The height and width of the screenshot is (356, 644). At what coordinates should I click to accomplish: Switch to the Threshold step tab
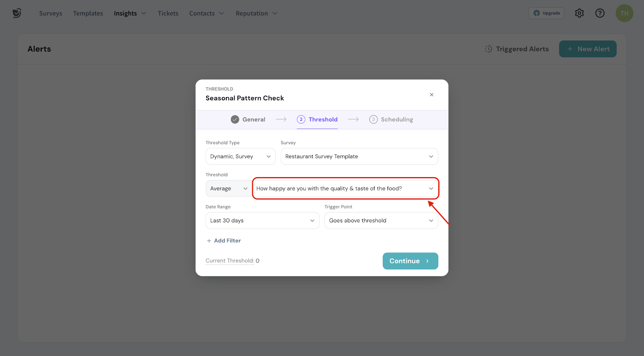coord(323,120)
